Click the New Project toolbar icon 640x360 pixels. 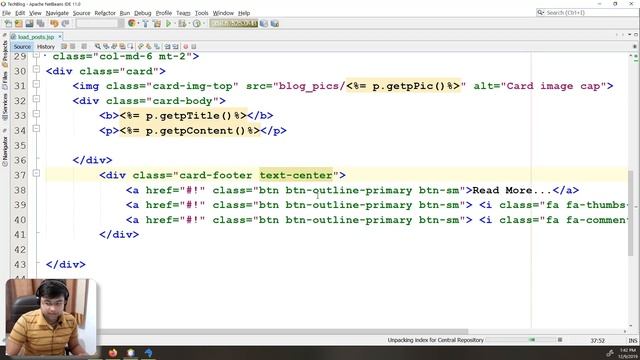pyautogui.click(x=19, y=24)
